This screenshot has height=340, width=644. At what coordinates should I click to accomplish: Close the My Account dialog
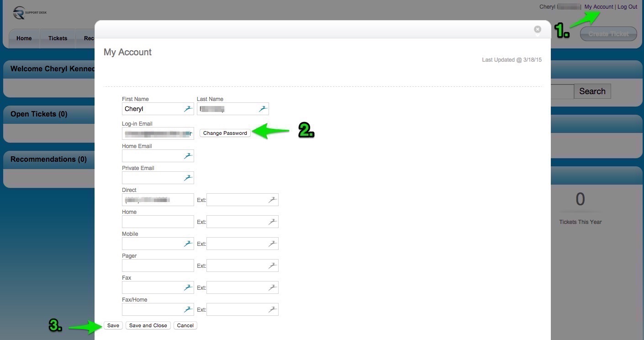point(538,29)
